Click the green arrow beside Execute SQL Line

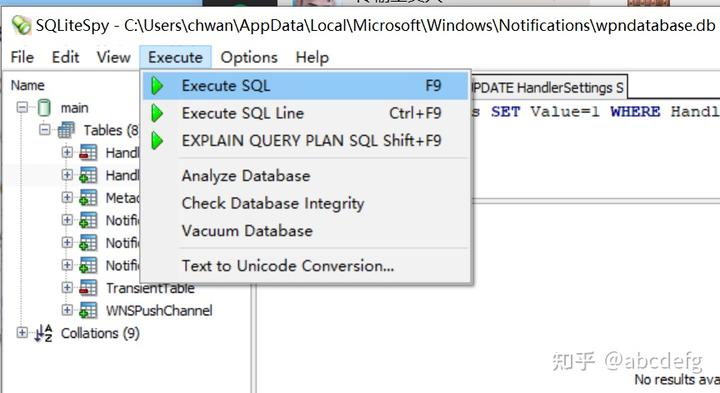(x=157, y=113)
